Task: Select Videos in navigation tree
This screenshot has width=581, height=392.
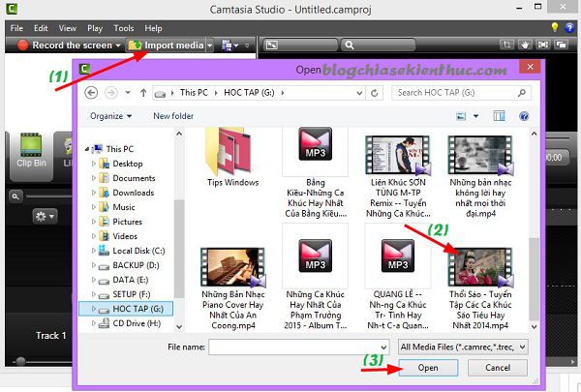Action: click(x=125, y=236)
